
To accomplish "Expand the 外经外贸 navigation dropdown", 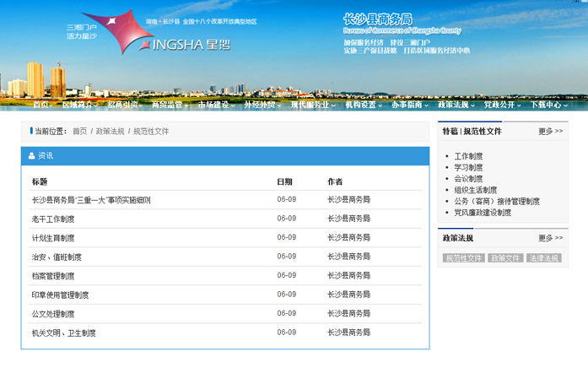I will click(x=262, y=105).
